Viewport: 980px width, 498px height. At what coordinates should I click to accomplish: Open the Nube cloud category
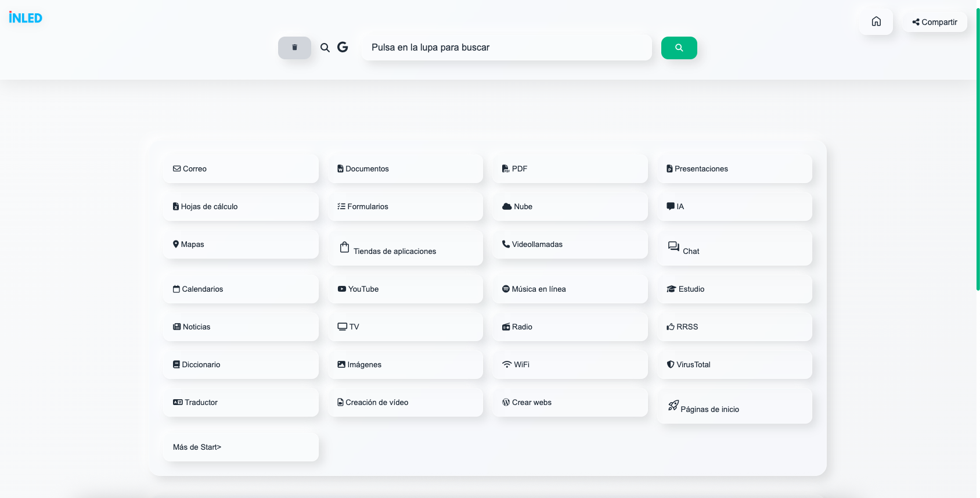click(x=570, y=206)
